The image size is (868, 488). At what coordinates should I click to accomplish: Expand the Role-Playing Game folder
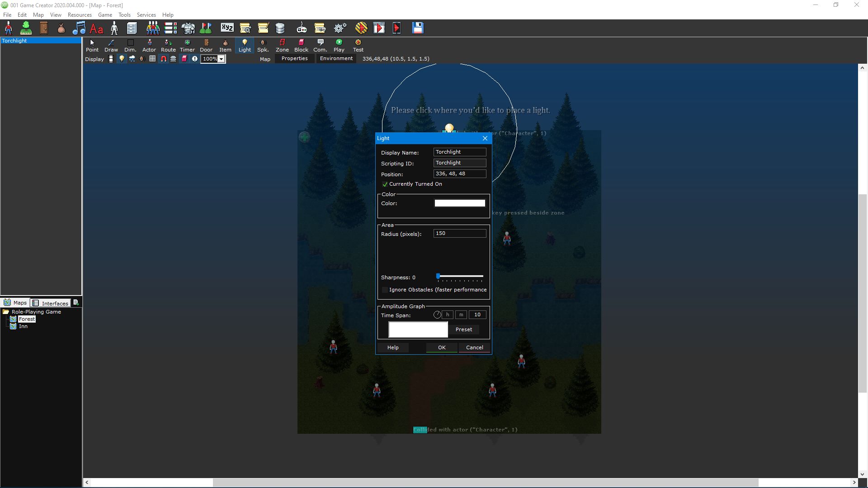pos(6,312)
